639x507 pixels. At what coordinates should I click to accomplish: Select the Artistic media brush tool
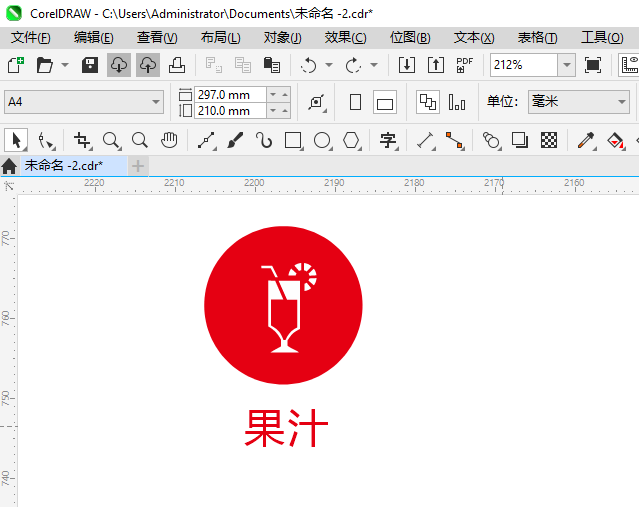tap(235, 141)
